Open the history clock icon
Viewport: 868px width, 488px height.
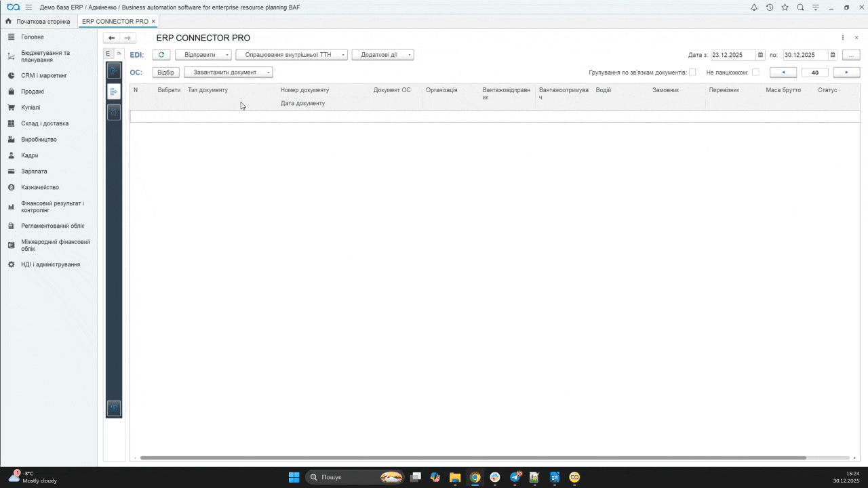[770, 7]
